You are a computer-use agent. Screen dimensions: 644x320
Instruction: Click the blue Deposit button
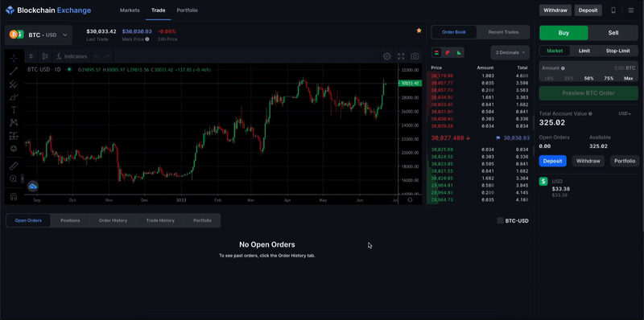552,161
